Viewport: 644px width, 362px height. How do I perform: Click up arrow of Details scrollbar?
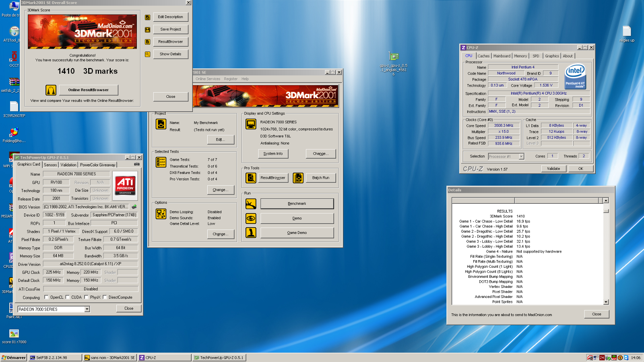coord(606,200)
